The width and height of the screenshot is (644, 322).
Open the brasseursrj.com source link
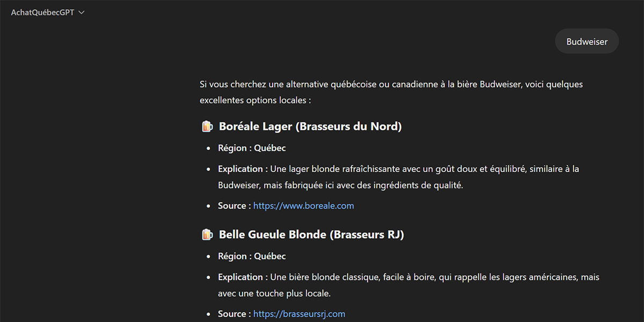[x=299, y=314]
